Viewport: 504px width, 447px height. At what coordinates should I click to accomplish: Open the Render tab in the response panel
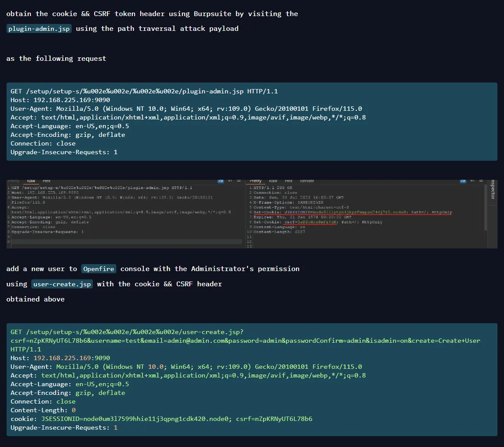point(307,181)
